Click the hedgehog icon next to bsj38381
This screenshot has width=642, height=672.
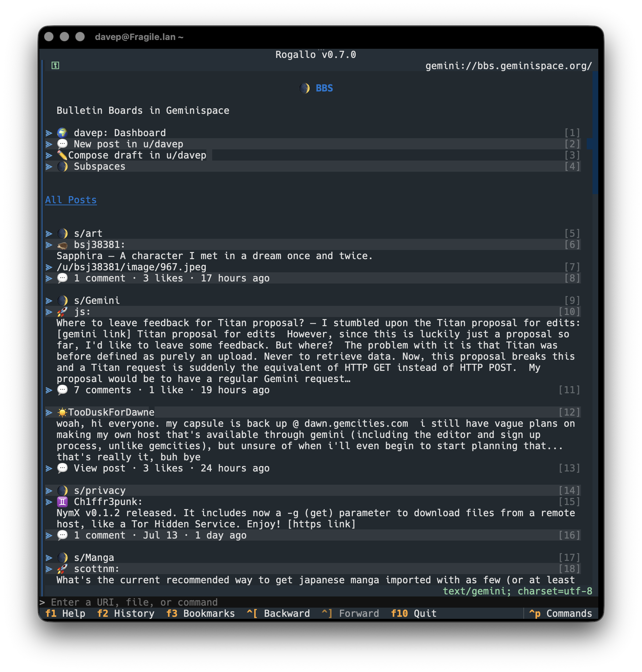click(x=62, y=245)
